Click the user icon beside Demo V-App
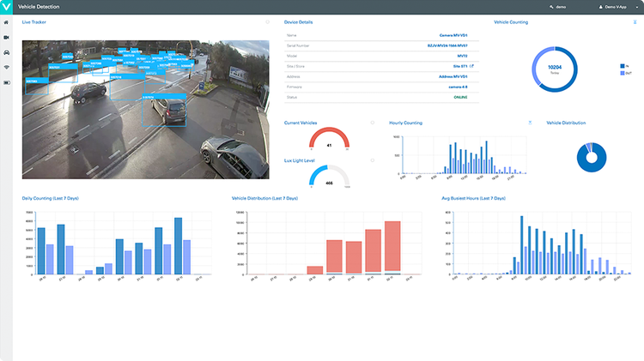 click(600, 7)
